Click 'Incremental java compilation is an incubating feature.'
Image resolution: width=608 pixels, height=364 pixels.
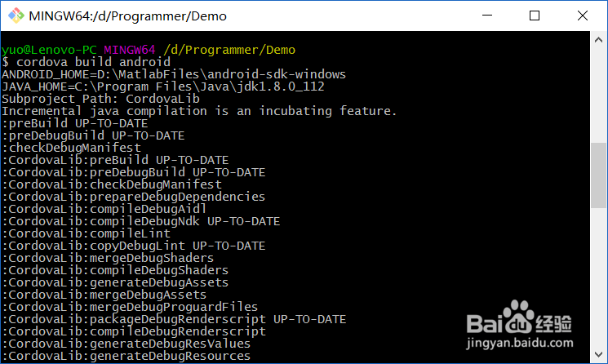(199, 111)
